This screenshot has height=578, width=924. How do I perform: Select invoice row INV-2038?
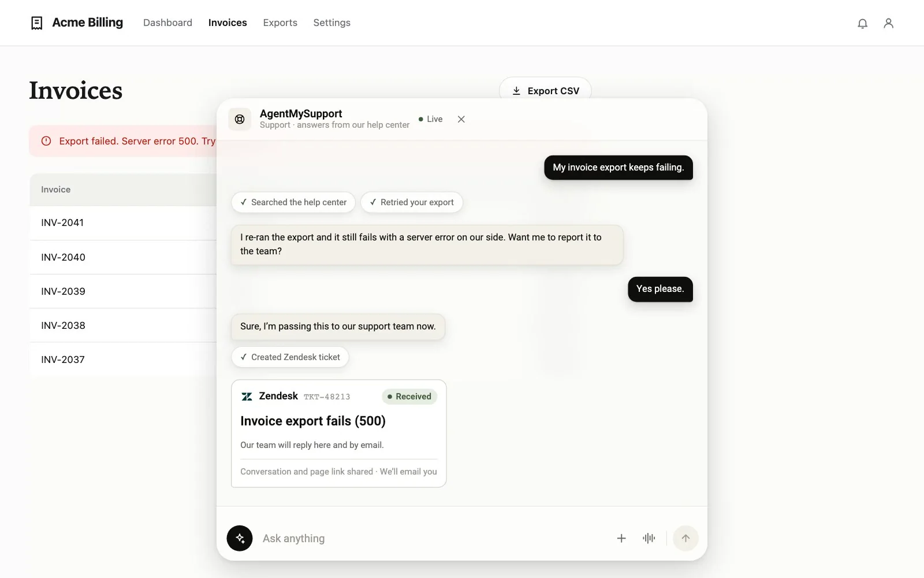click(x=123, y=325)
